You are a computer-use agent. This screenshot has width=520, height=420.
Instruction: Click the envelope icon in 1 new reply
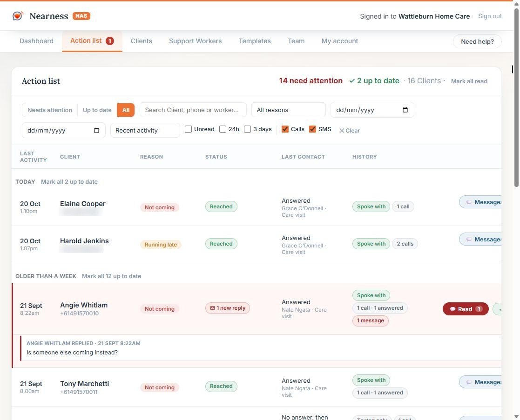[x=212, y=308]
